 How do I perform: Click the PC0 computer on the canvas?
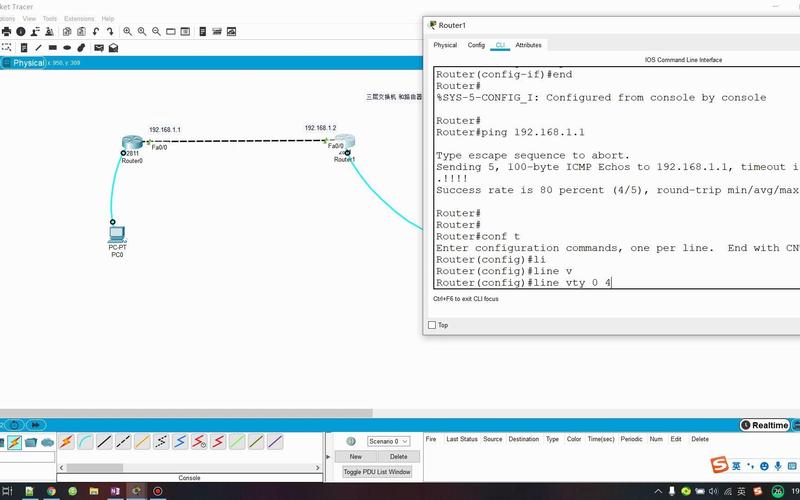tap(117, 234)
